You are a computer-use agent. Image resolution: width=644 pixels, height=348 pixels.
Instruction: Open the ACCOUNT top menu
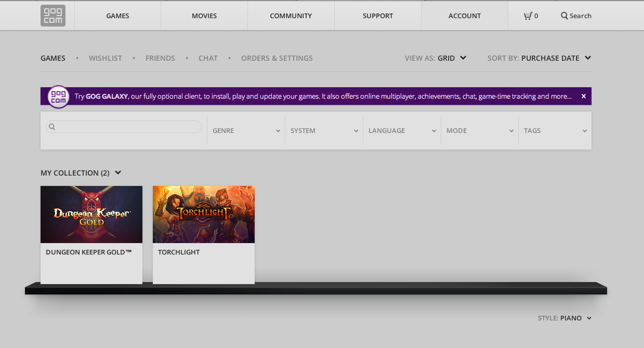[465, 16]
